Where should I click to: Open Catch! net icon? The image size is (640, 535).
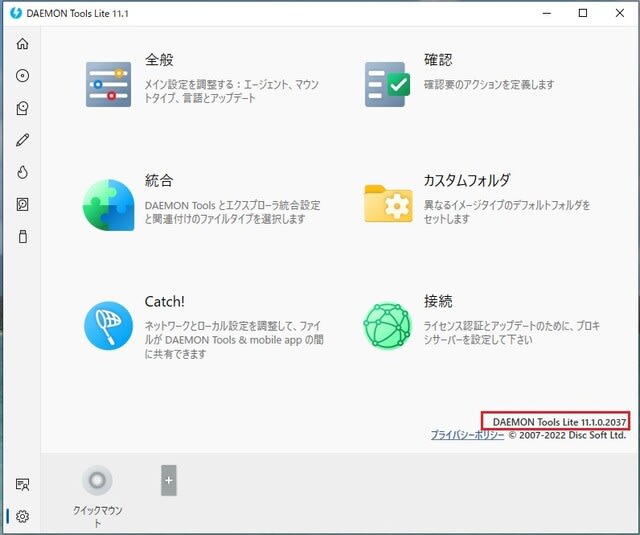(109, 326)
